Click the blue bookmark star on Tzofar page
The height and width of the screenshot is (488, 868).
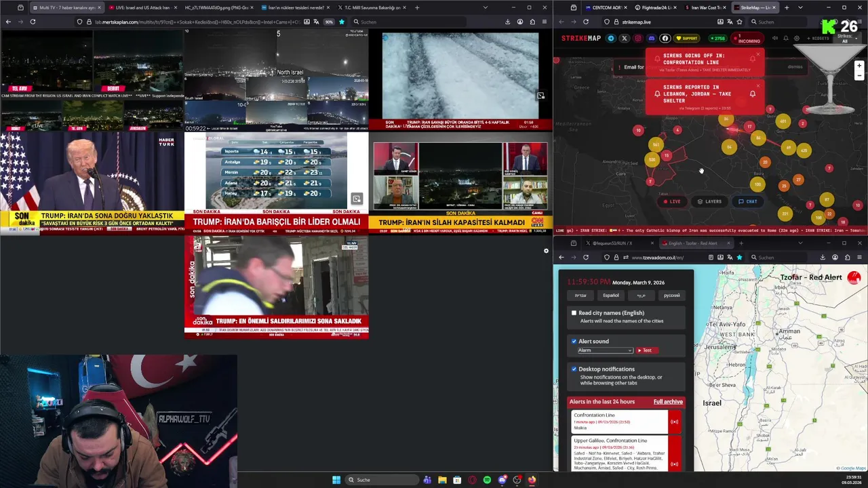point(739,258)
